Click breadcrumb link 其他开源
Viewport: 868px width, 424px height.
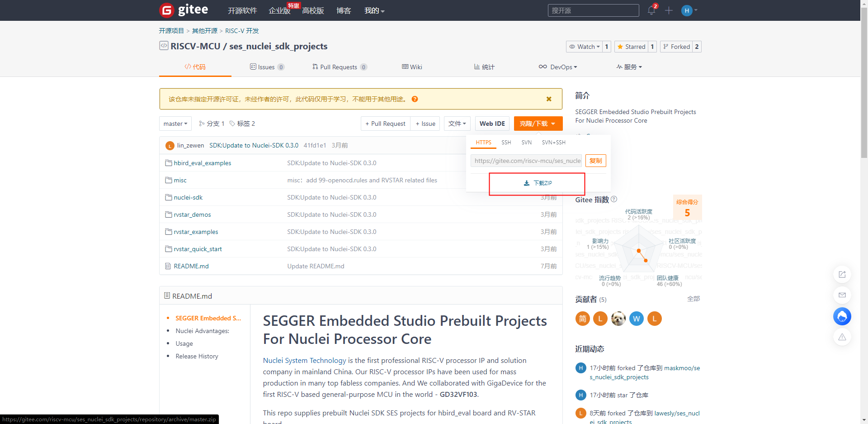click(204, 31)
